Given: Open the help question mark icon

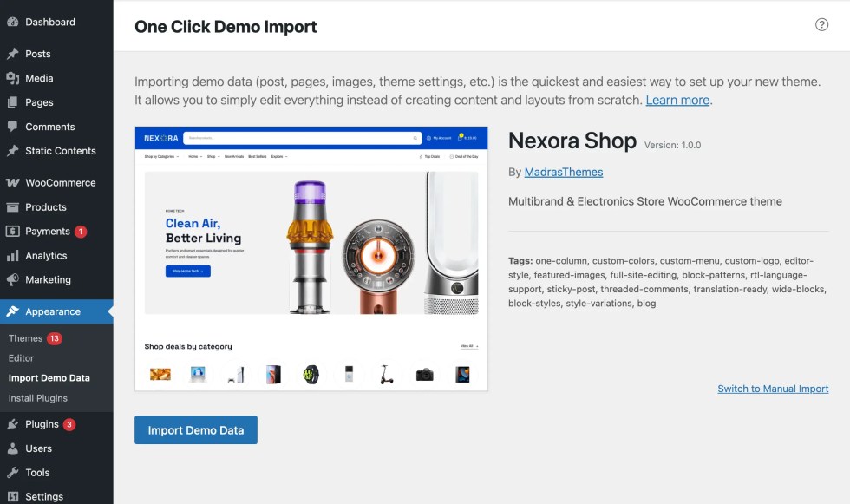Looking at the screenshot, I should click(822, 24).
